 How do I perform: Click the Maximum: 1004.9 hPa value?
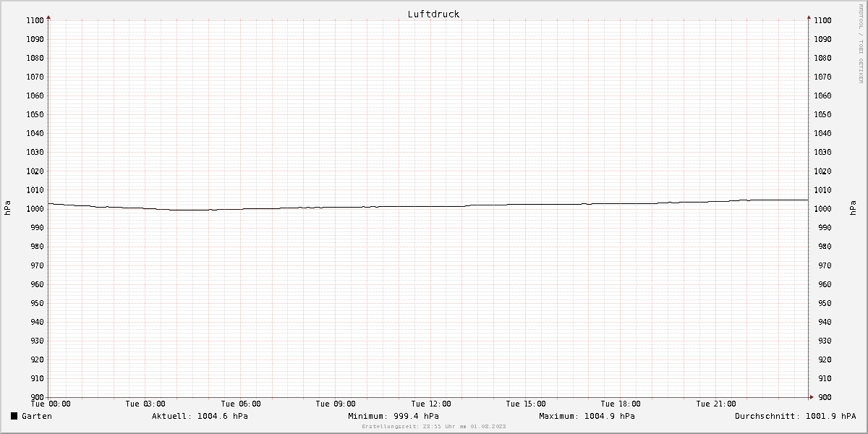[587, 416]
